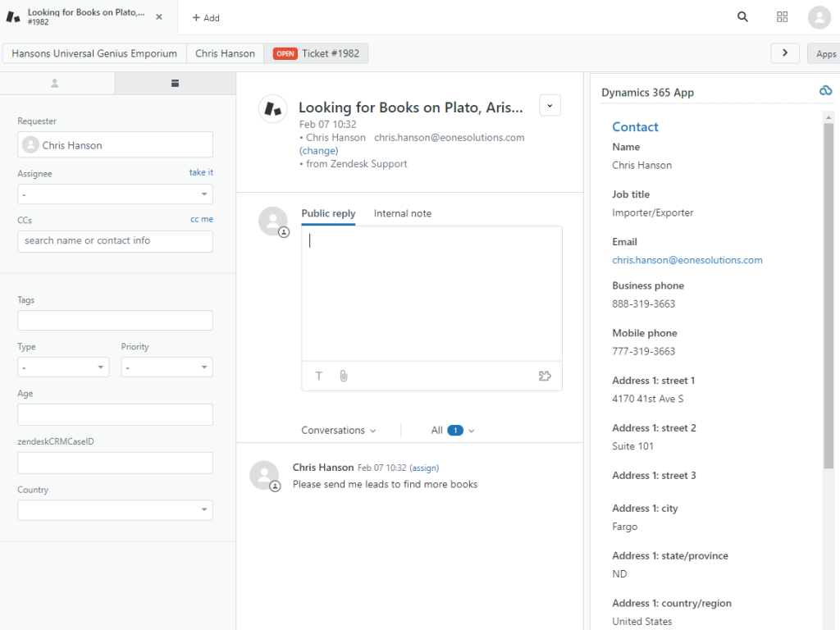This screenshot has width=840, height=630.
Task: Select the user info person icon tab
Action: tap(56, 83)
